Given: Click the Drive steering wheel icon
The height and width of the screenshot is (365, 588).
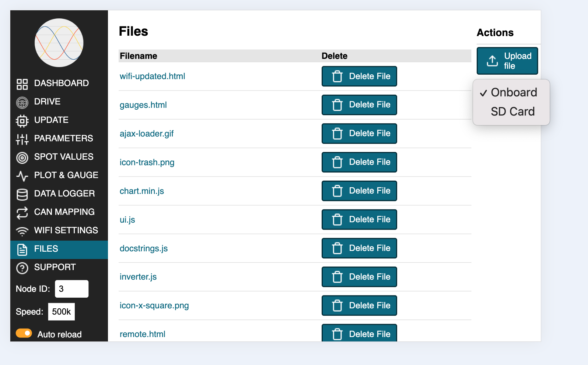Looking at the screenshot, I should coord(22,102).
